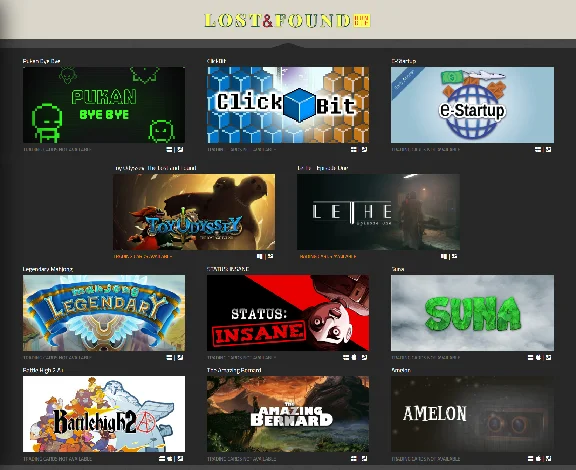Click the Steam icon under Battle High 2

pos(180,459)
